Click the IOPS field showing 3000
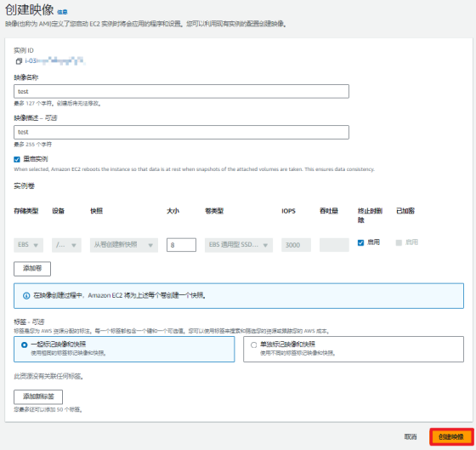 pos(296,245)
